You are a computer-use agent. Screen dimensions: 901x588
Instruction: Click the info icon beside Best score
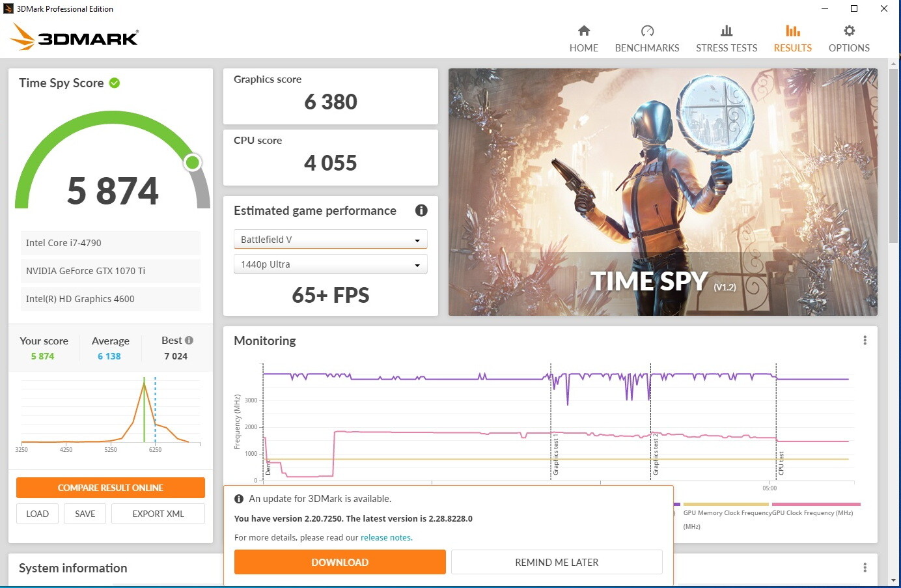pyautogui.click(x=189, y=340)
